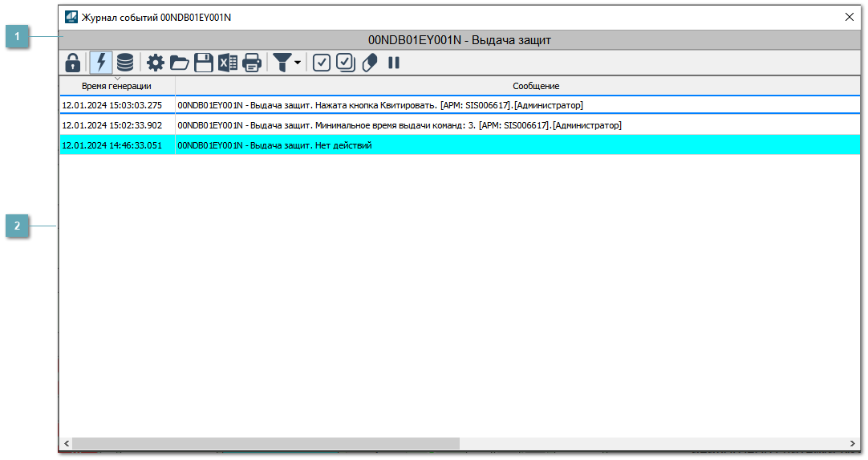868x460 pixels.
Task: Switch to database archive mode icon
Action: (x=125, y=63)
